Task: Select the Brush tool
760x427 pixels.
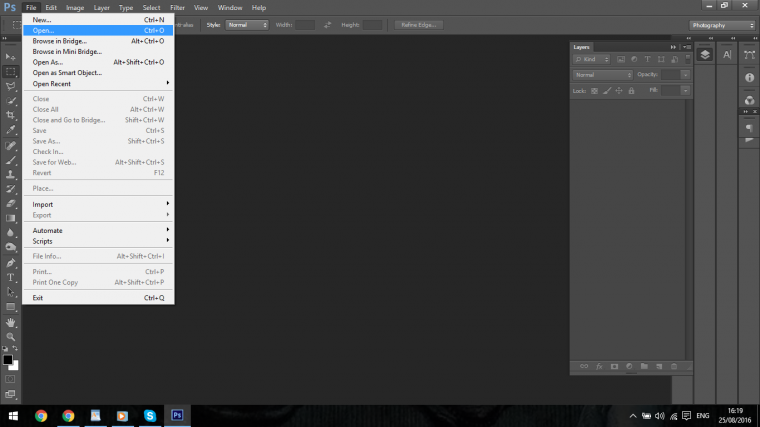Action: click(10, 160)
